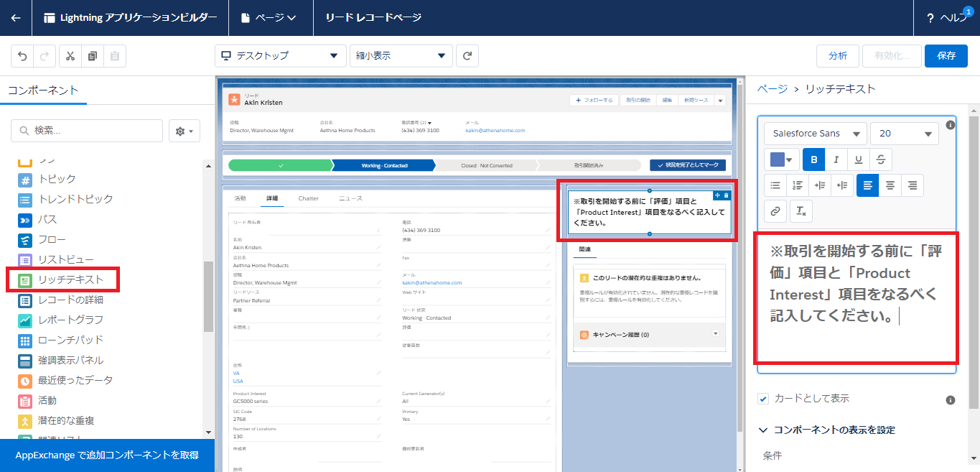Align text left
The height and width of the screenshot is (472, 980).
[868, 185]
